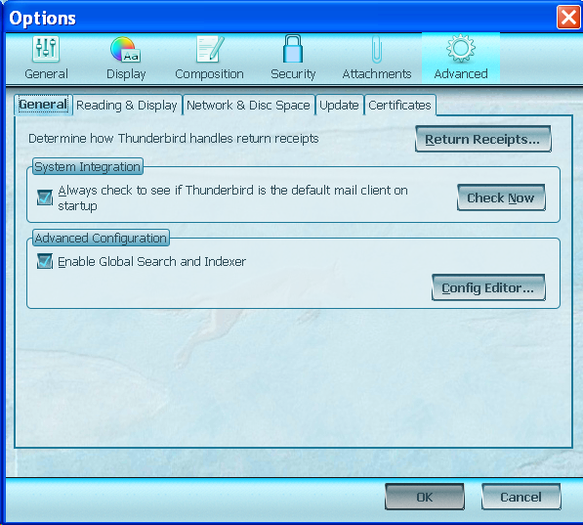Open the Certificates tab
Screen dimensions: 583x525
click(x=400, y=105)
